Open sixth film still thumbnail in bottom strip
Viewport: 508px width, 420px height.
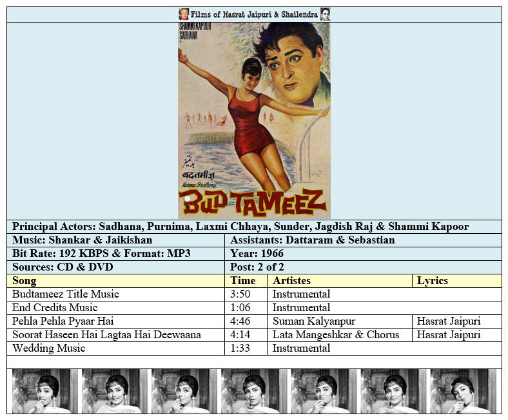tap(394, 392)
